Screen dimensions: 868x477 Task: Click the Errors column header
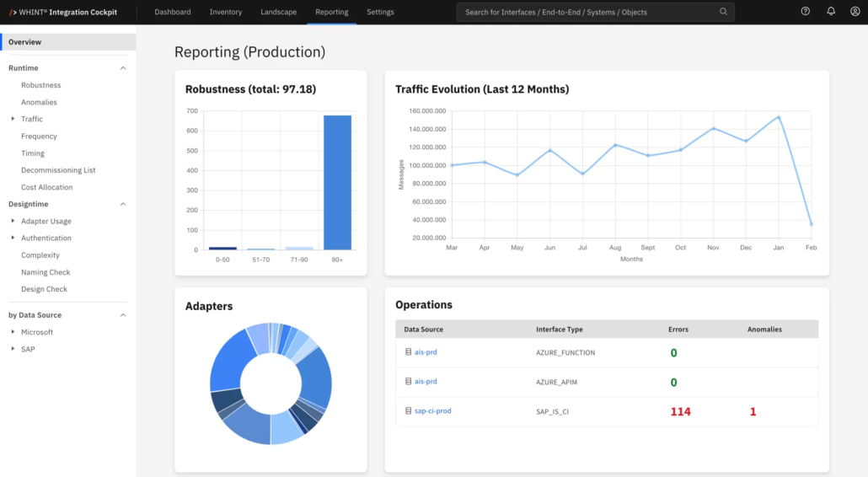tap(678, 330)
